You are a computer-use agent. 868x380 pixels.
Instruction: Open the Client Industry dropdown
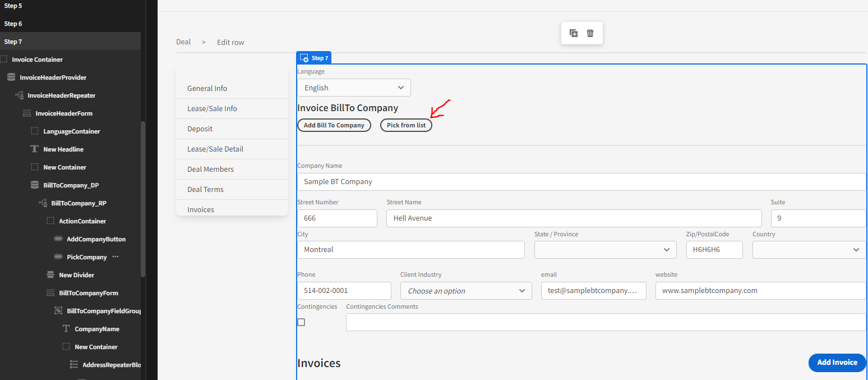466,291
